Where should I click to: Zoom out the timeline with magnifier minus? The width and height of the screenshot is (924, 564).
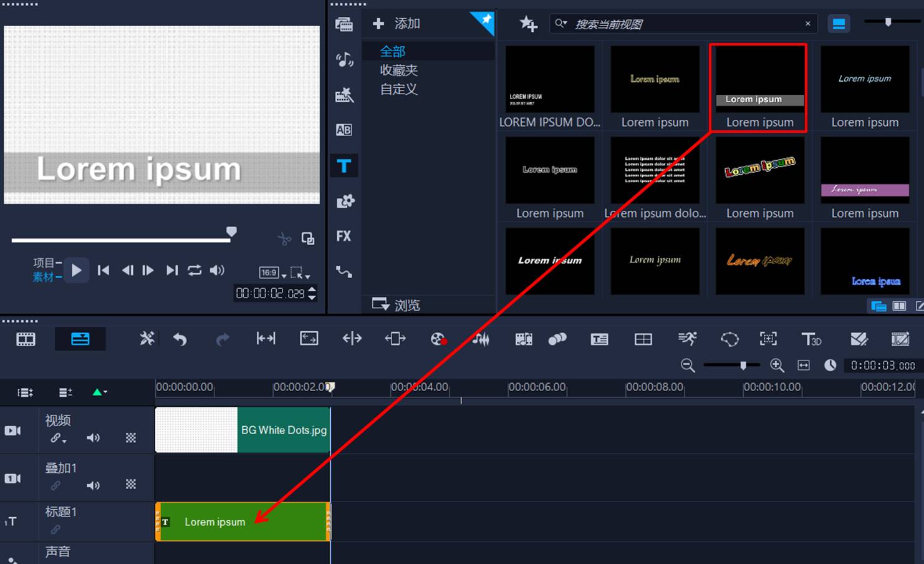[688, 366]
